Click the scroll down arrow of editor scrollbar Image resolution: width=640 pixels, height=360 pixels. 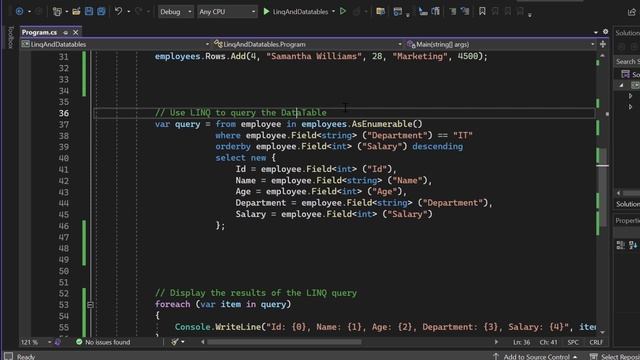(x=602, y=332)
